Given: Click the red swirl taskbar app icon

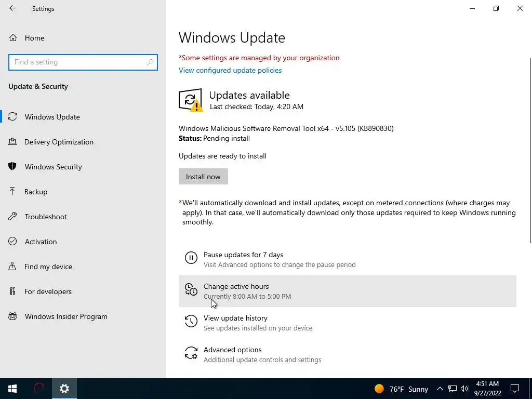Looking at the screenshot, I should coord(38,389).
